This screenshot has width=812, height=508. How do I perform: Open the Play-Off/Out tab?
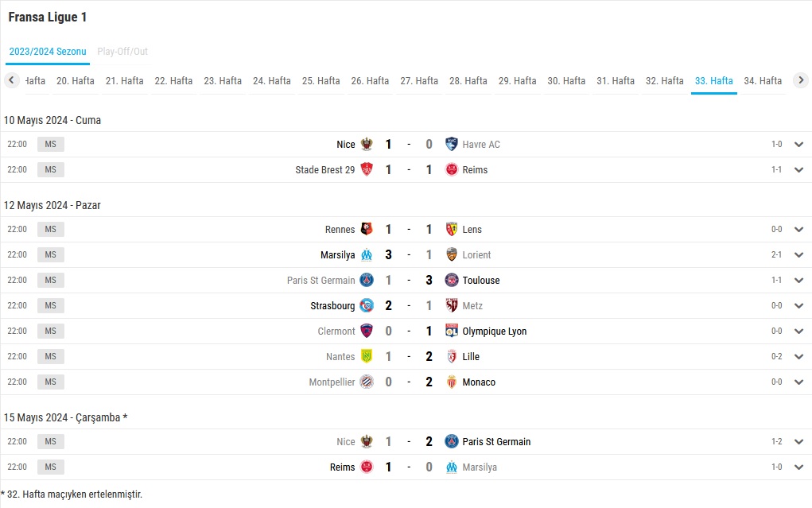coord(122,51)
